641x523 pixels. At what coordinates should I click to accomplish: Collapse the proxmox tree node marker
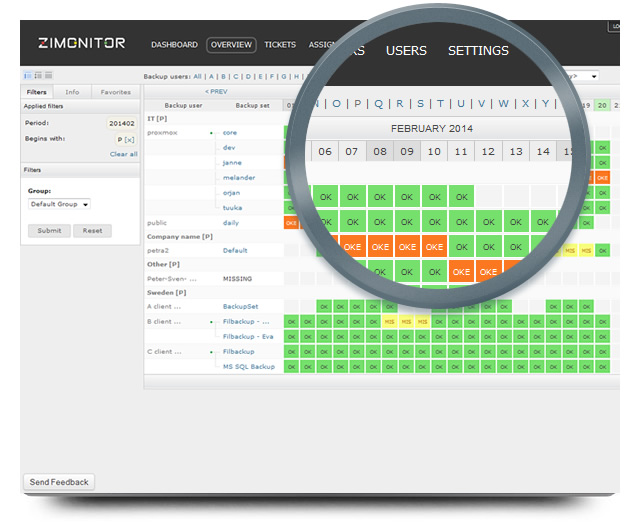coord(211,133)
